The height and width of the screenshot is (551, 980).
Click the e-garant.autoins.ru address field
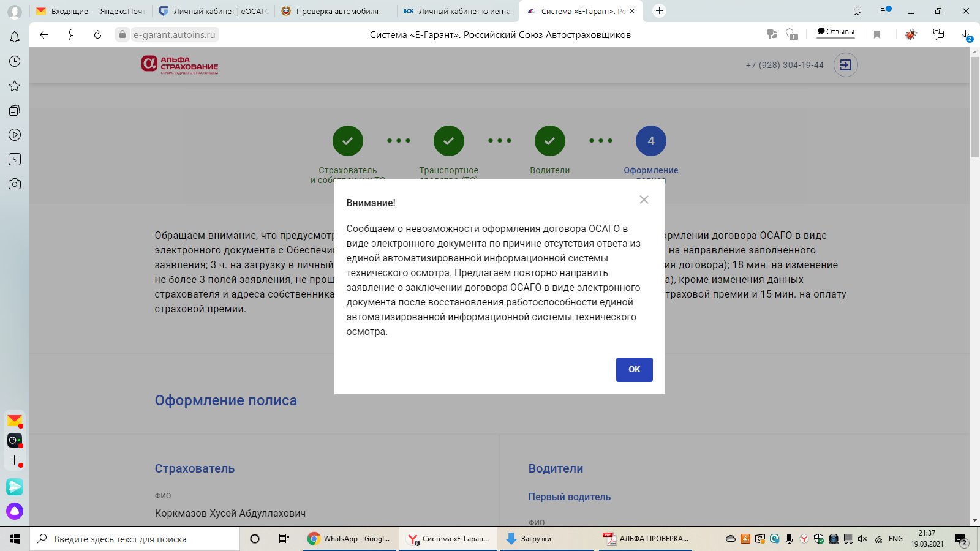pyautogui.click(x=175, y=34)
